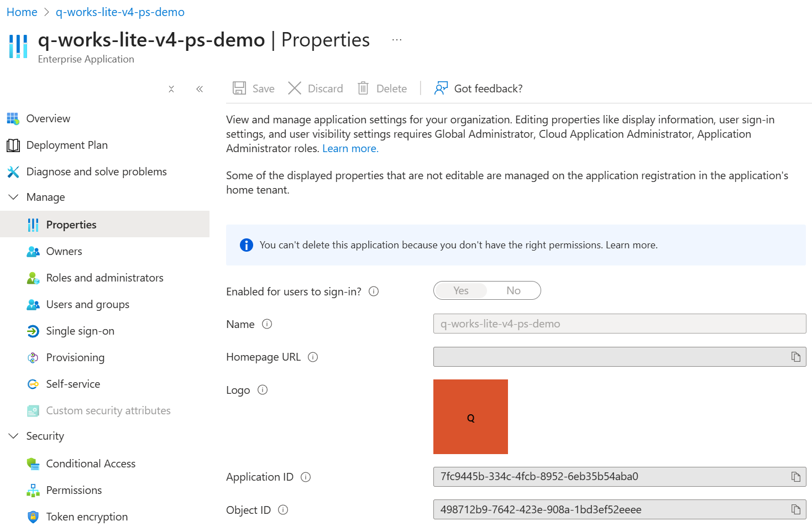The width and height of the screenshot is (812, 526).
Task: Show info tooltip for Object ID
Action: (x=283, y=510)
